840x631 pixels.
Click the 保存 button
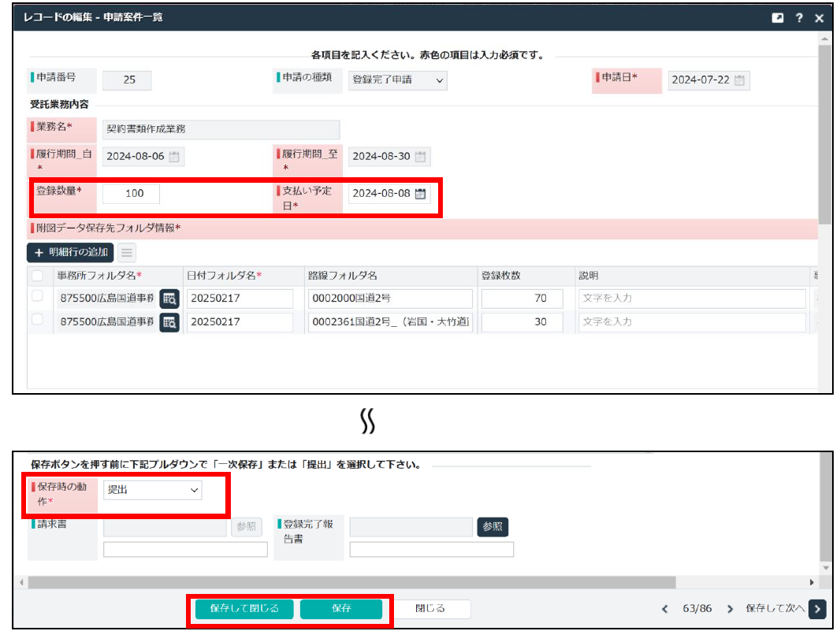pos(340,609)
